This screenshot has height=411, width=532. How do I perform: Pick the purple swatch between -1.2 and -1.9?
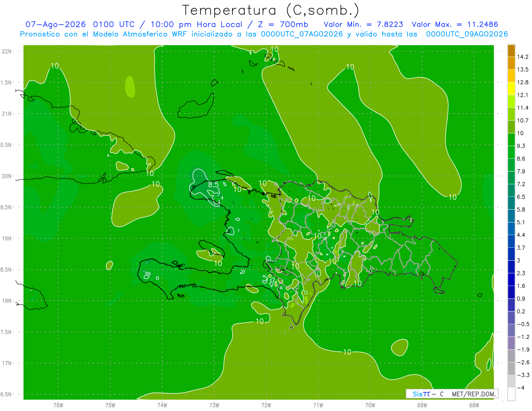(511, 343)
